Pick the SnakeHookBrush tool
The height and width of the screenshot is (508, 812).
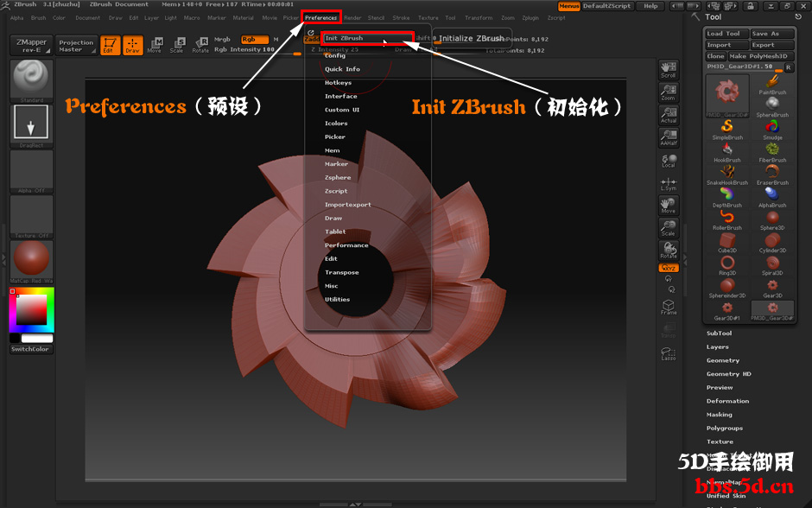pyautogui.click(x=727, y=175)
